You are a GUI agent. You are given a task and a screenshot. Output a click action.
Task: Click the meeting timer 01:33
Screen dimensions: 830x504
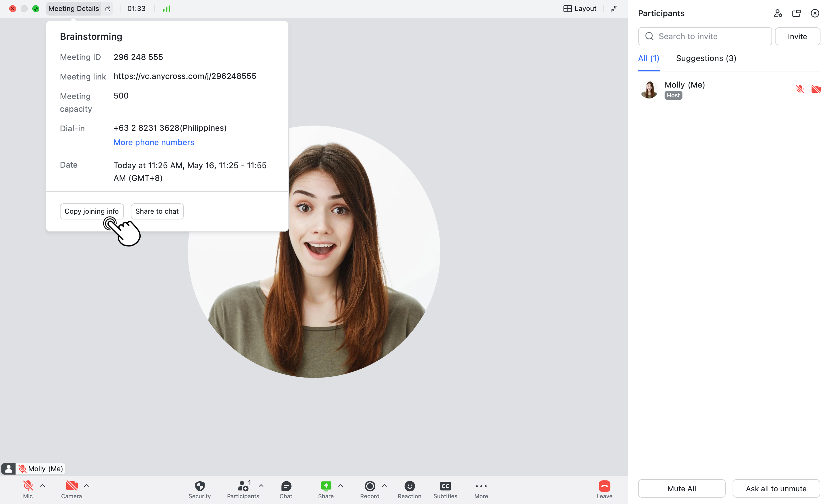pos(136,9)
